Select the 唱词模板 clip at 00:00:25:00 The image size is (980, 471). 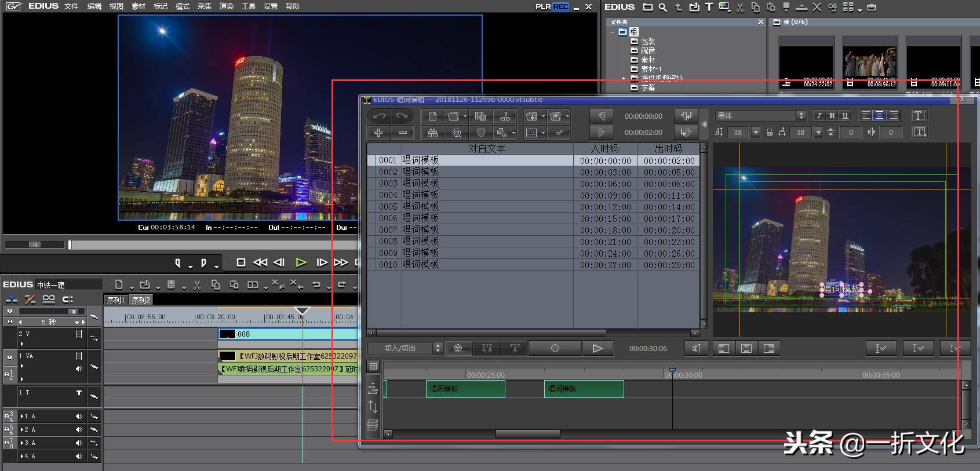tap(465, 389)
